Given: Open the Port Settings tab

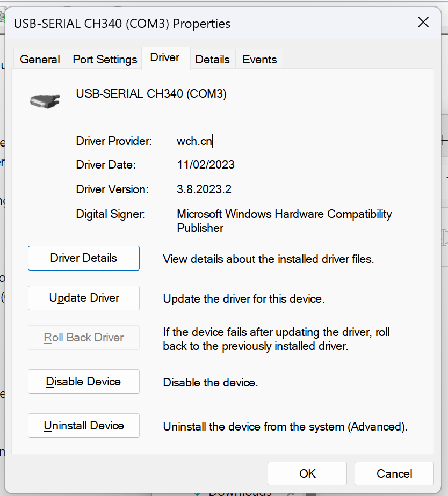Looking at the screenshot, I should (x=105, y=60).
